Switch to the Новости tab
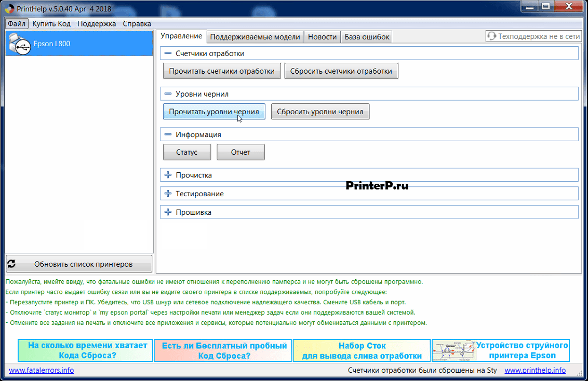 click(x=322, y=37)
